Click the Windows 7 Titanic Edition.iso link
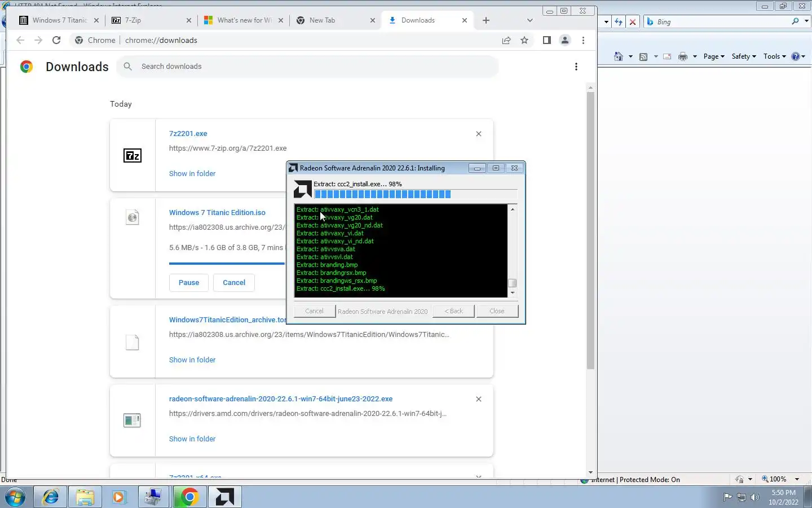The height and width of the screenshot is (508, 812). pyautogui.click(x=217, y=213)
